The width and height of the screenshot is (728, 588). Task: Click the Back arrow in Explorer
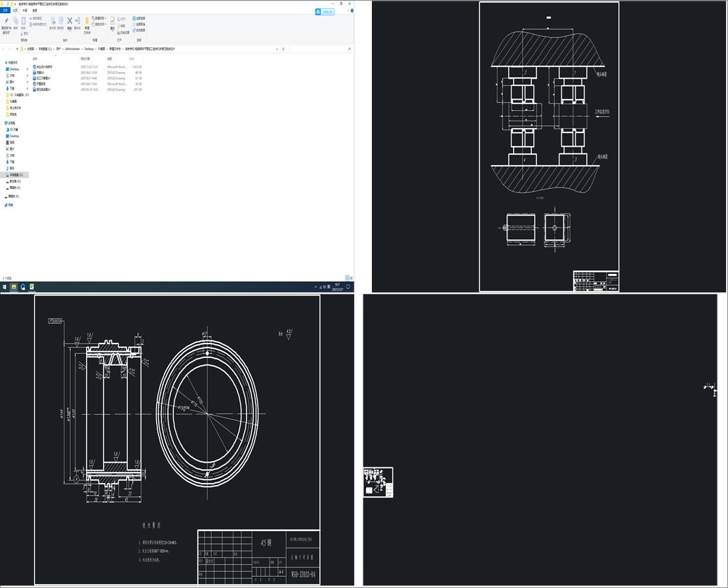click(x=3, y=49)
